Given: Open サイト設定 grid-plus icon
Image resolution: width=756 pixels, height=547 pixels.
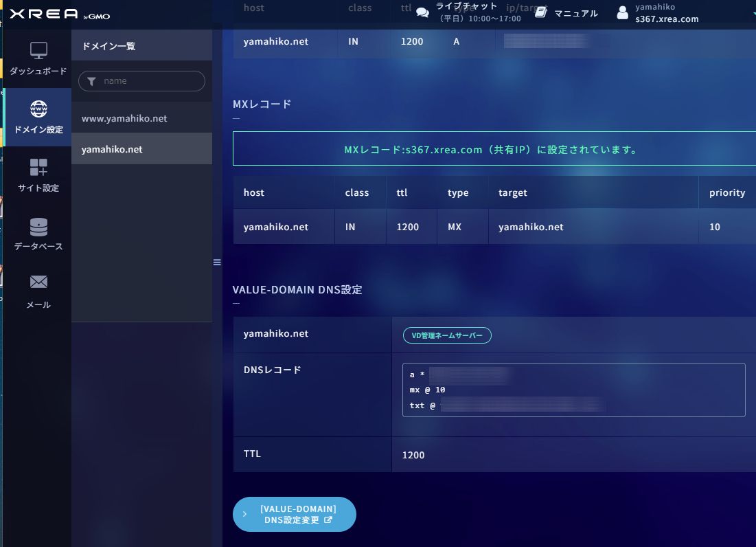Looking at the screenshot, I should pos(38,168).
